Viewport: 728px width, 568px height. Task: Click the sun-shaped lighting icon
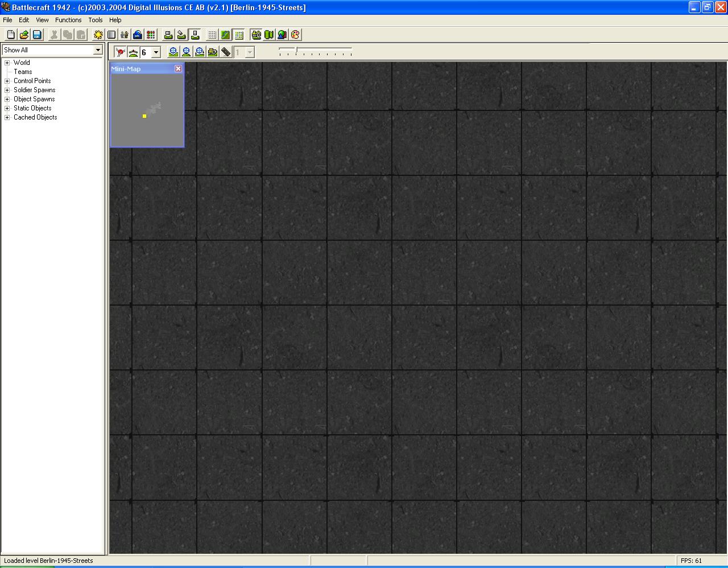pos(98,35)
